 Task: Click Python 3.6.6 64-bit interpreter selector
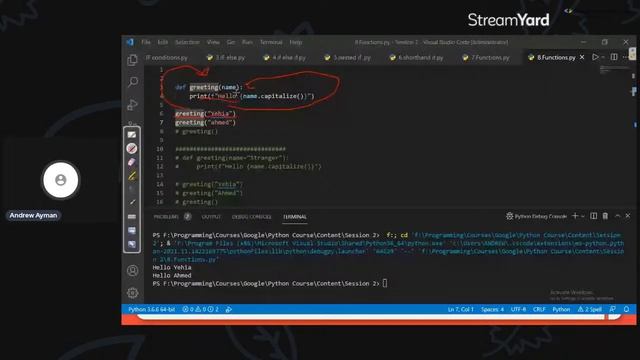point(151,309)
